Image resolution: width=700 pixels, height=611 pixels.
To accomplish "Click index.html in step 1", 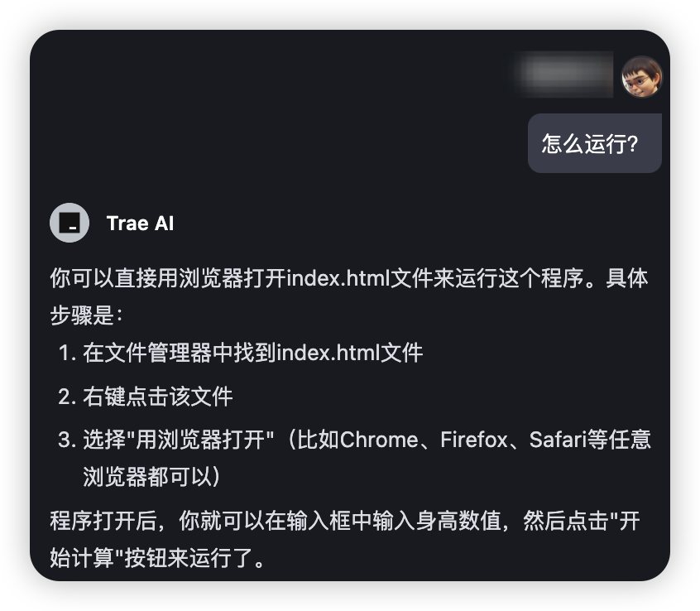I will click(328, 353).
